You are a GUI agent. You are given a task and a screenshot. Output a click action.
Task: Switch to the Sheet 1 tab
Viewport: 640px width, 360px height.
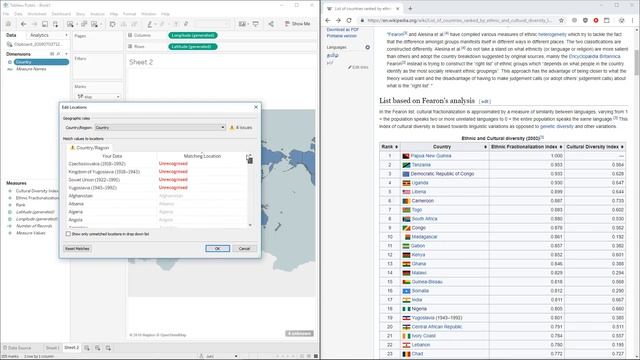52,348
